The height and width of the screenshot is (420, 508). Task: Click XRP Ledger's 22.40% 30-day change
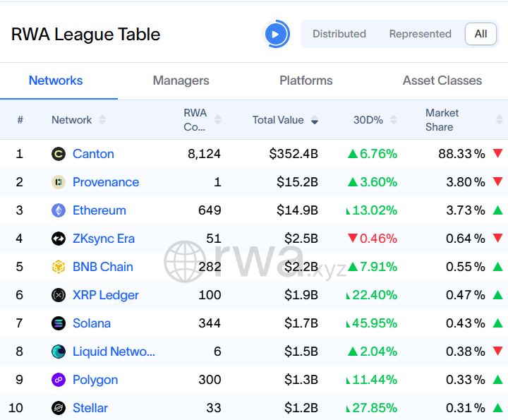[372, 295]
